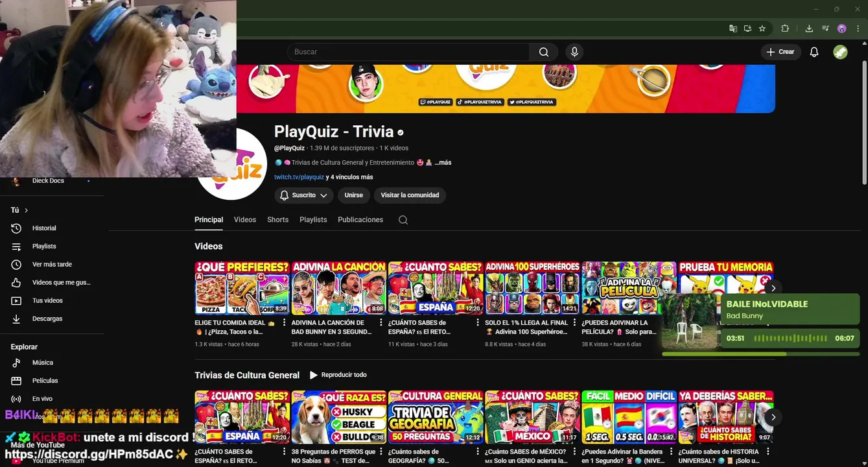This screenshot has height=467, width=868.
Task: Expand the Tú section chevron
Action: click(26, 210)
